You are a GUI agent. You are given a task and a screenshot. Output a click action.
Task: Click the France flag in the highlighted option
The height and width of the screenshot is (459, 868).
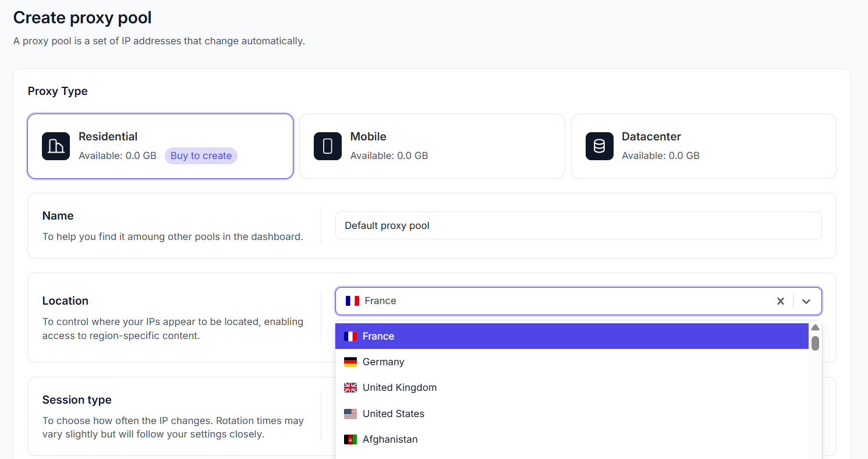click(350, 337)
